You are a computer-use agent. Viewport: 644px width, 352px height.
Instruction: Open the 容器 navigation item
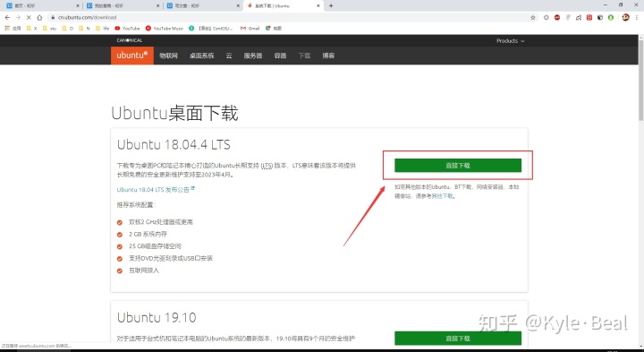(x=281, y=56)
